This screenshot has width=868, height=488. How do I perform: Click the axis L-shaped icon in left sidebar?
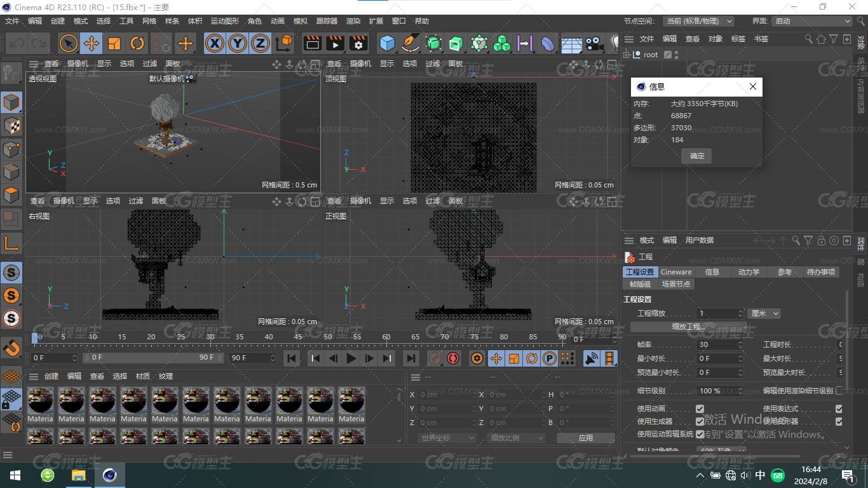[x=11, y=243]
